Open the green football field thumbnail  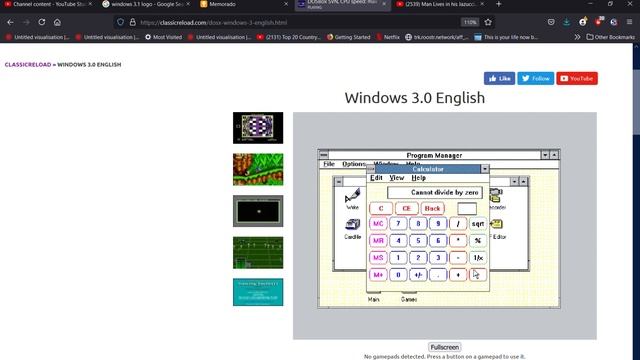(258, 253)
